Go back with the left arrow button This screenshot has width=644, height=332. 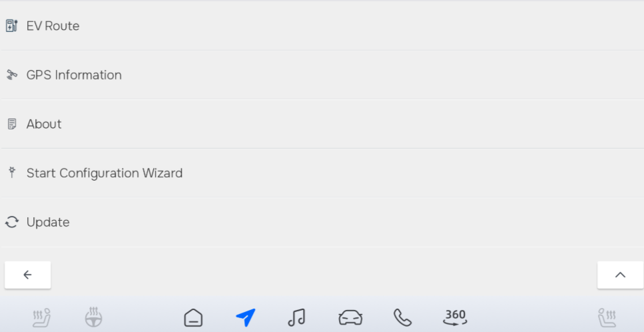click(27, 275)
